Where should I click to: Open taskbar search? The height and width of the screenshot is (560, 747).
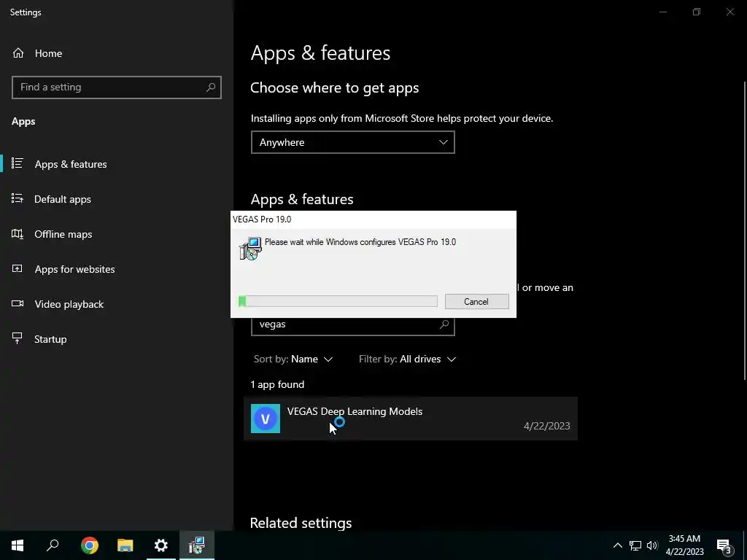[x=53, y=545]
